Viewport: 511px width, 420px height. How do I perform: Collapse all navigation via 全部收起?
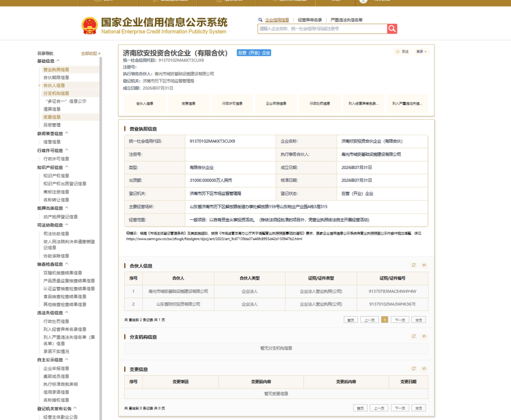[90, 53]
